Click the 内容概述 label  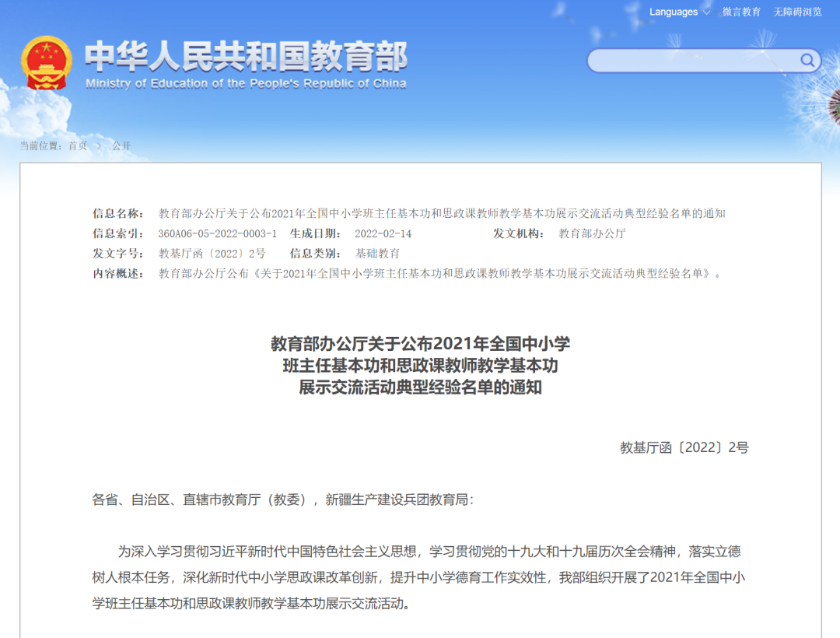point(118,274)
